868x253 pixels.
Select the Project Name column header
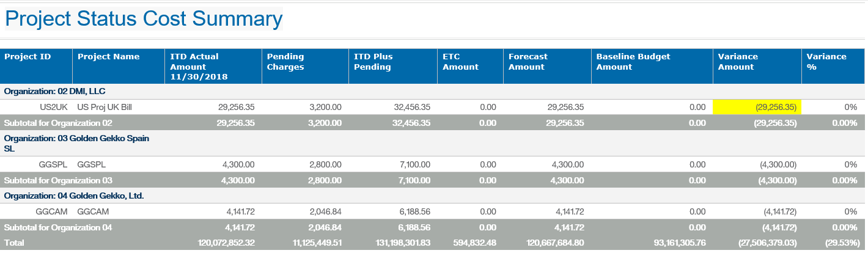pyautogui.click(x=108, y=57)
